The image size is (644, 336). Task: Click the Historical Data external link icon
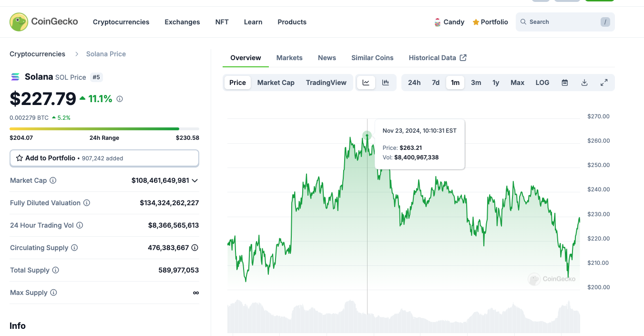click(463, 58)
